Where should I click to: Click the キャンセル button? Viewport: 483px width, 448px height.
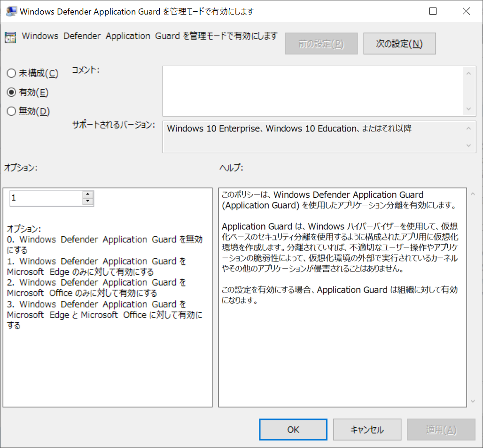pos(367,430)
